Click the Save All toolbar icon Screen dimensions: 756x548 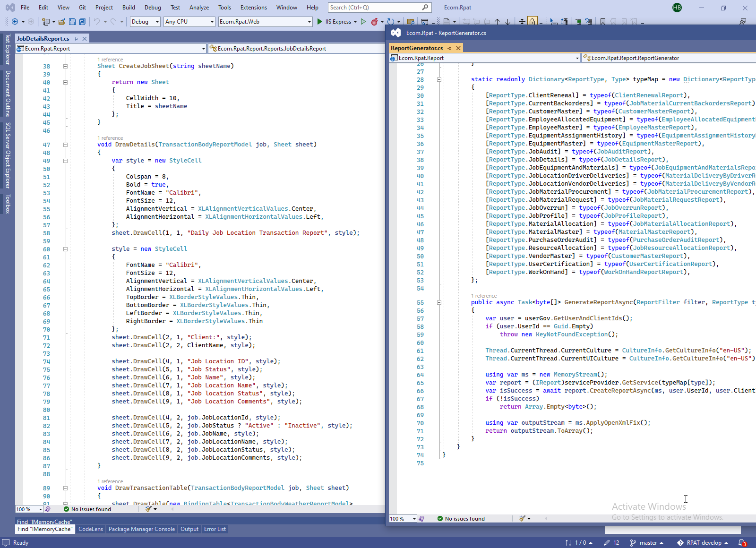coord(83,22)
